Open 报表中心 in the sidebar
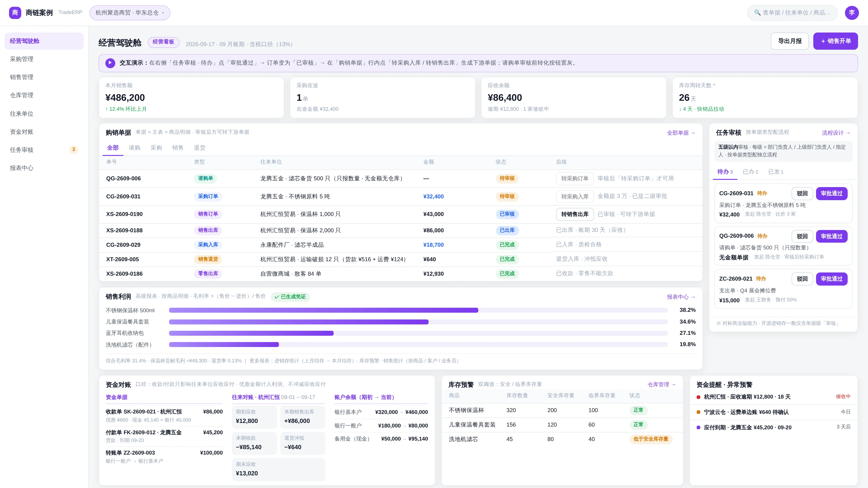The height and width of the screenshot is (488, 868). point(44,168)
